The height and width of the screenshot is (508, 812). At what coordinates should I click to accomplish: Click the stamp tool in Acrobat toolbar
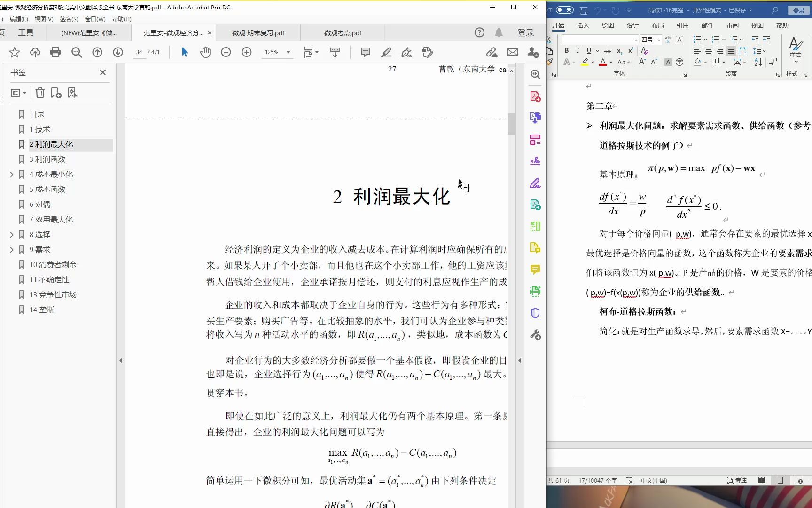[428, 52]
